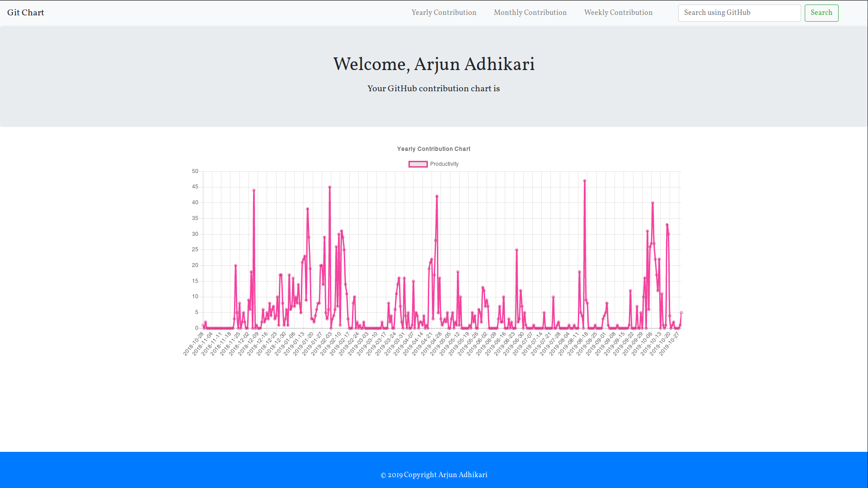Select the 45-value peak data point
This screenshot has height=488, width=868.
(330, 187)
